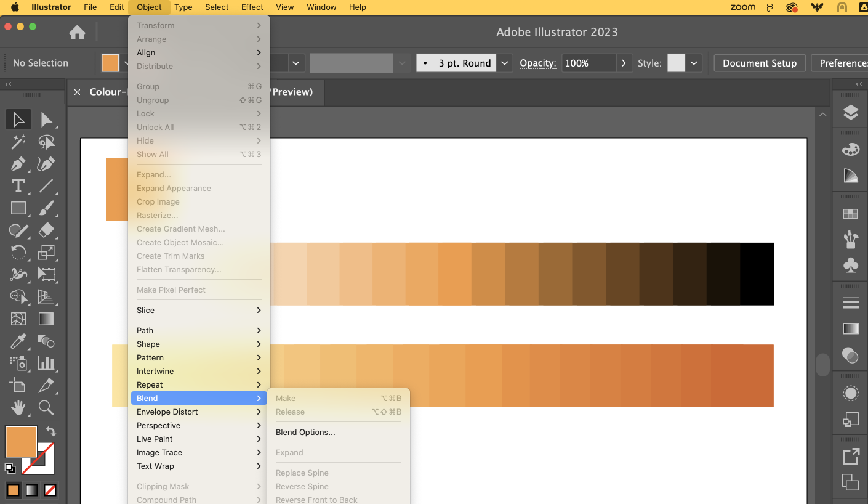Go to the Home screen icon
This screenshot has height=504, width=868.
pyautogui.click(x=77, y=32)
